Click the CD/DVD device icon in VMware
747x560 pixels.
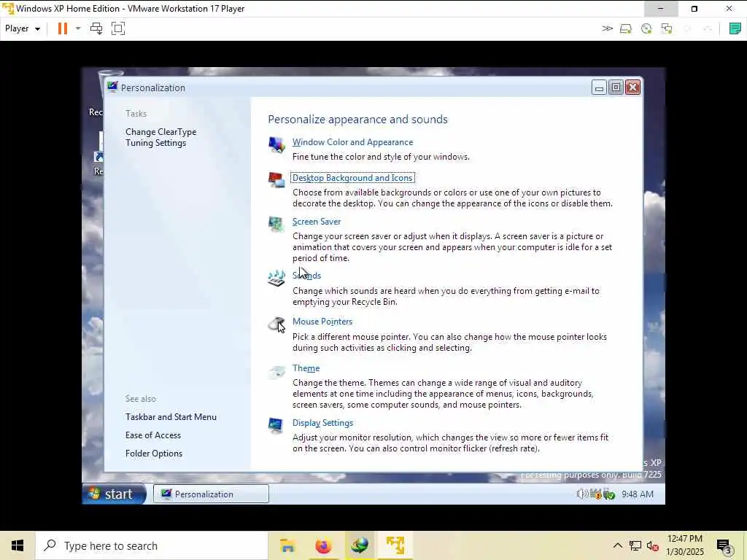tap(646, 29)
